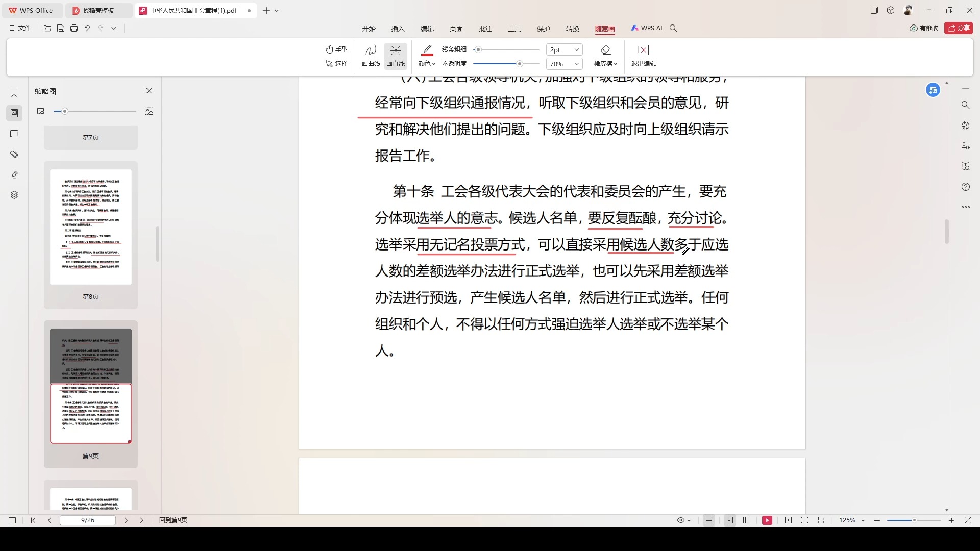Switch to two-page view
Screen dimensions: 980x551
[x=746, y=520]
